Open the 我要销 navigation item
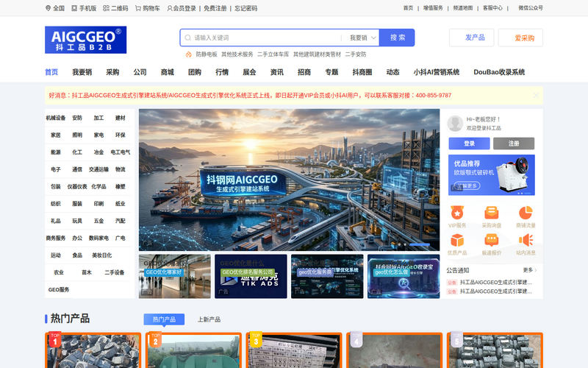588x368 pixels. coord(82,72)
